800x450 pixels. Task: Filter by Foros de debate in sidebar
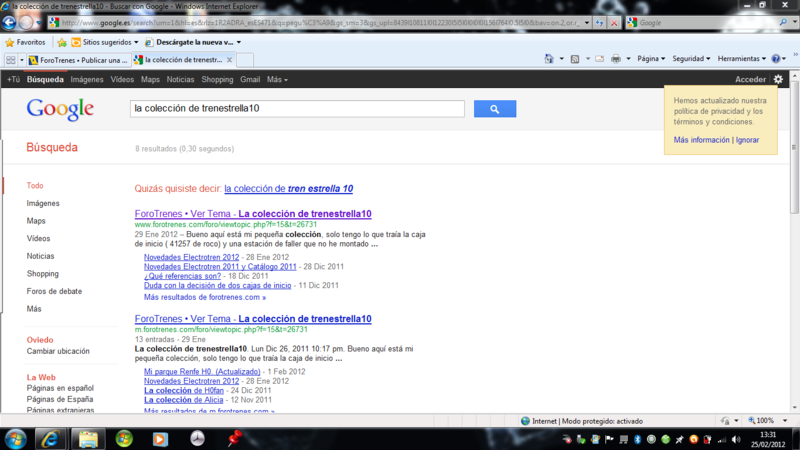[x=54, y=291]
